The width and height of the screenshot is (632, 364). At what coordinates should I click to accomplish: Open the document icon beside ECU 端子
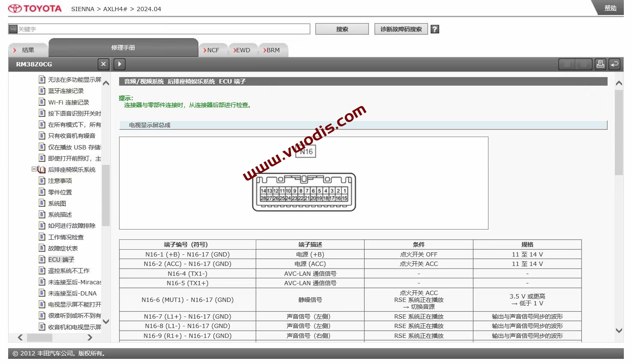[42, 259]
